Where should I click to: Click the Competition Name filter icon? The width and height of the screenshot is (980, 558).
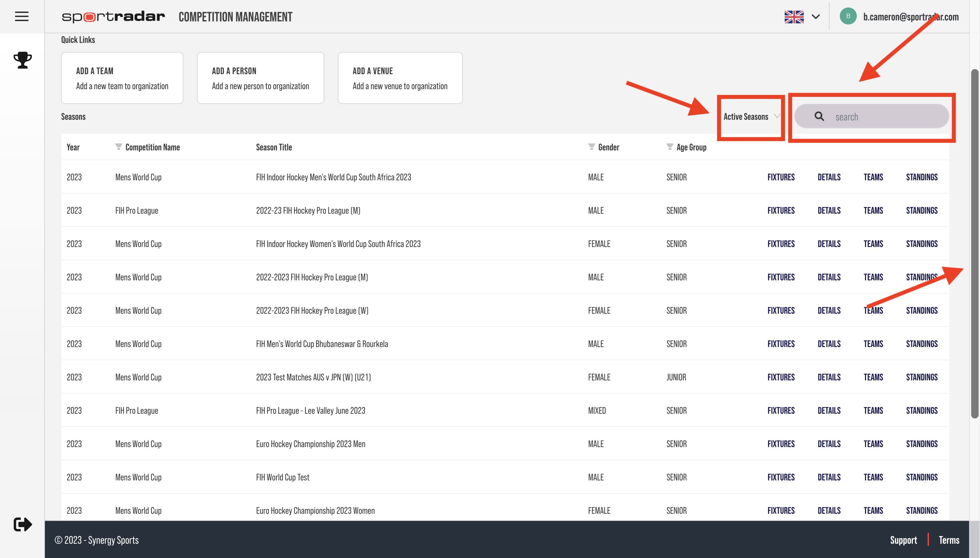click(x=118, y=147)
